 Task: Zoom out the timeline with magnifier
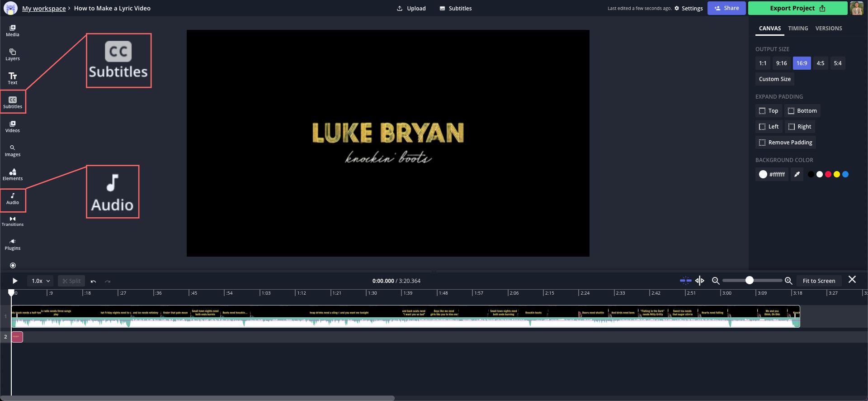pyautogui.click(x=715, y=281)
